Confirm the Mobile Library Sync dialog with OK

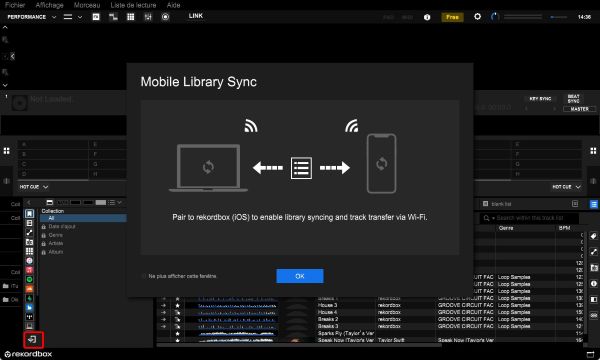pyautogui.click(x=300, y=276)
